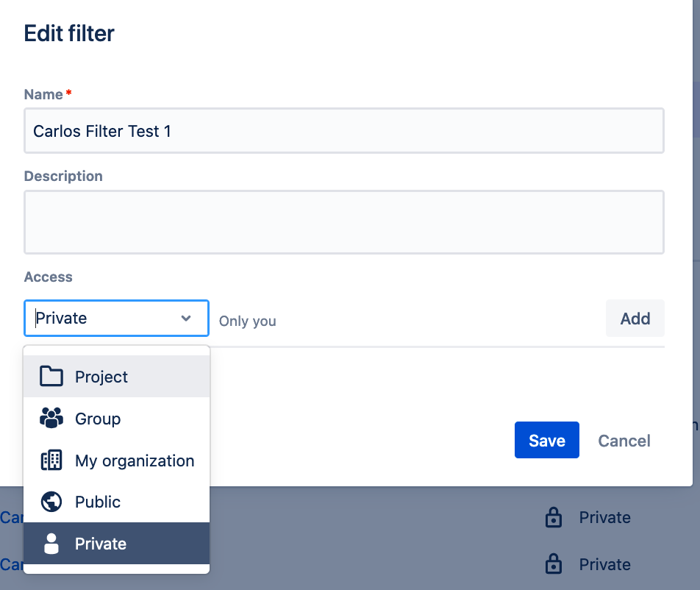Select Project from the access menu
This screenshot has height=590, width=700.
point(101,377)
